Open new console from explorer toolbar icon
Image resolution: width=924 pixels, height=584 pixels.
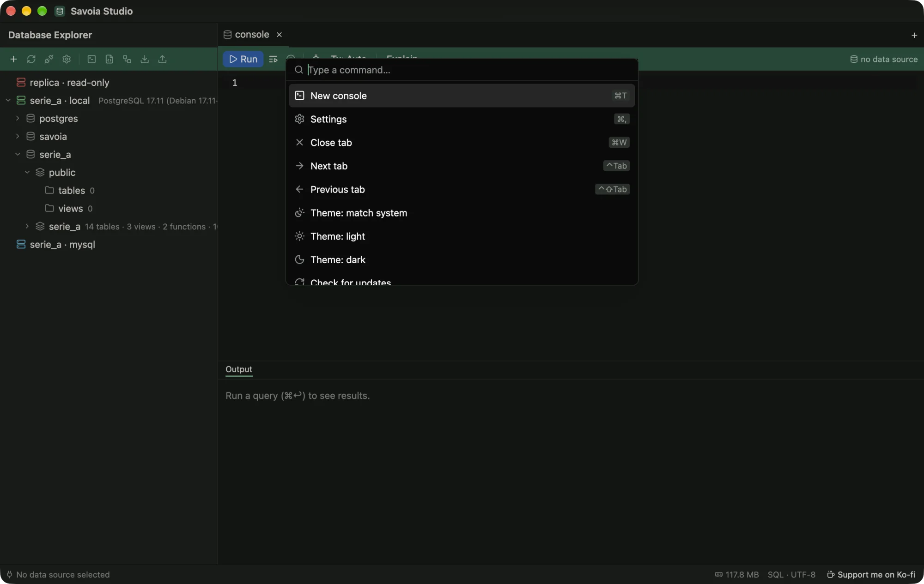[x=91, y=59]
